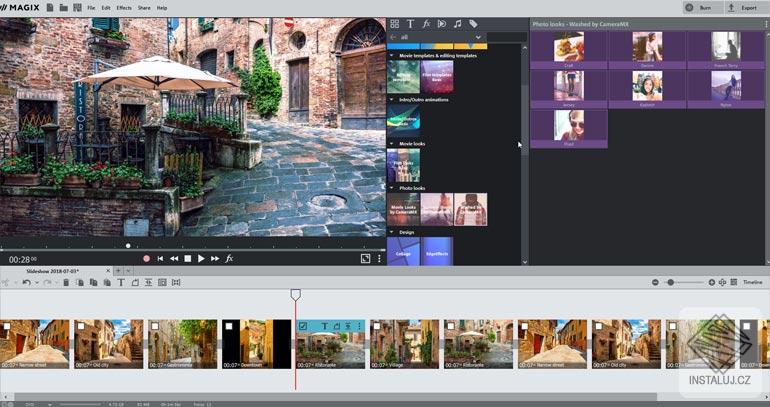Open a project with the folder icon
This screenshot has height=407, width=770.
64,7
